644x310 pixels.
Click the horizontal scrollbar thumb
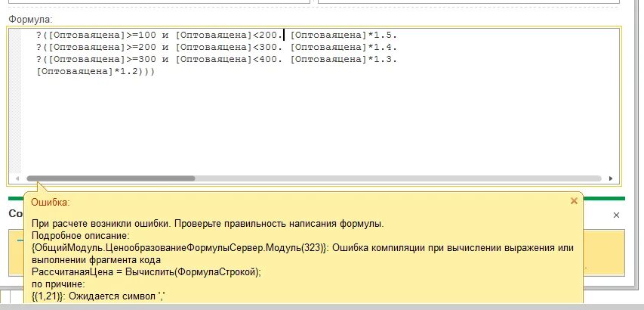click(111, 178)
